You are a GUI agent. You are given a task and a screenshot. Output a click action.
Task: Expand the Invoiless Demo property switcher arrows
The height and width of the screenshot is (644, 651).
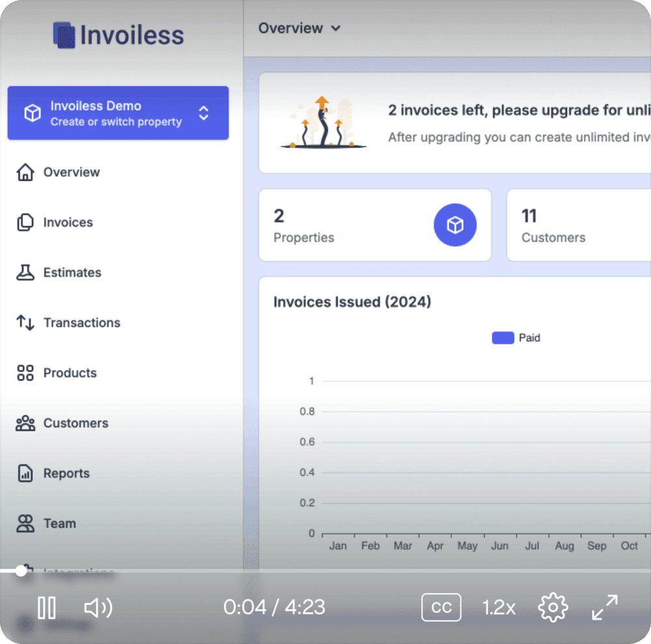click(x=203, y=113)
